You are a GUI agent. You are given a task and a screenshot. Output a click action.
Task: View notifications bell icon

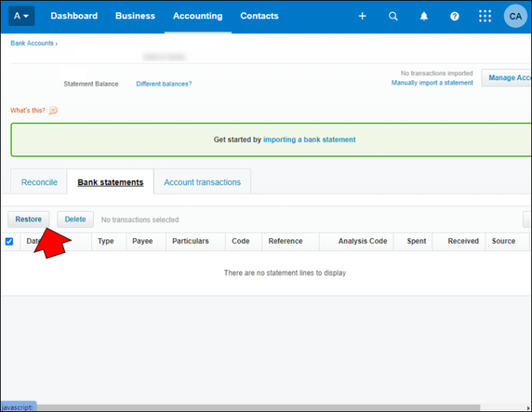pos(424,16)
